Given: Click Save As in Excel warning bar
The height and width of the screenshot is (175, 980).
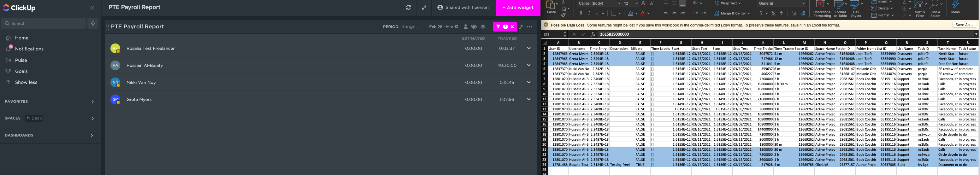Looking at the screenshot, I should [965, 25].
